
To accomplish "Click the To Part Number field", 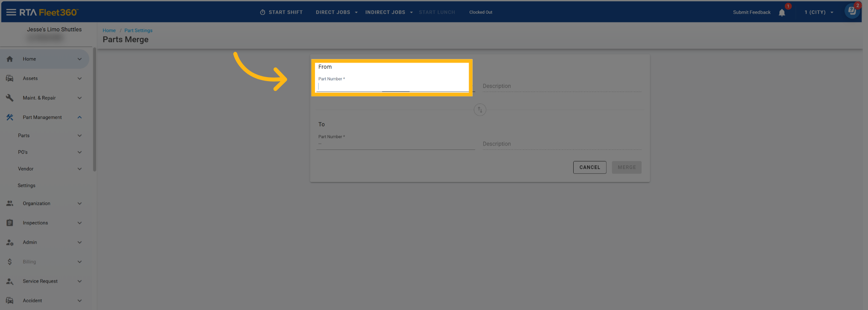I will click(x=395, y=144).
